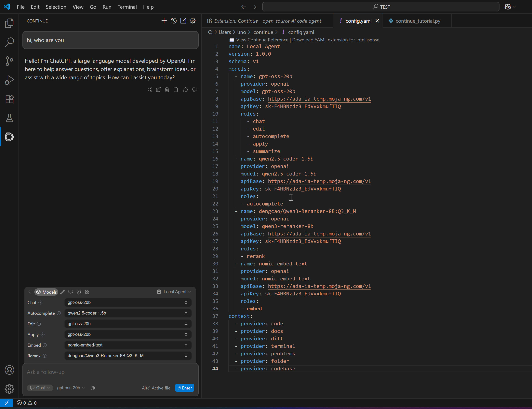
Task: Select the Models tab in config toolbar
Action: tap(46, 292)
